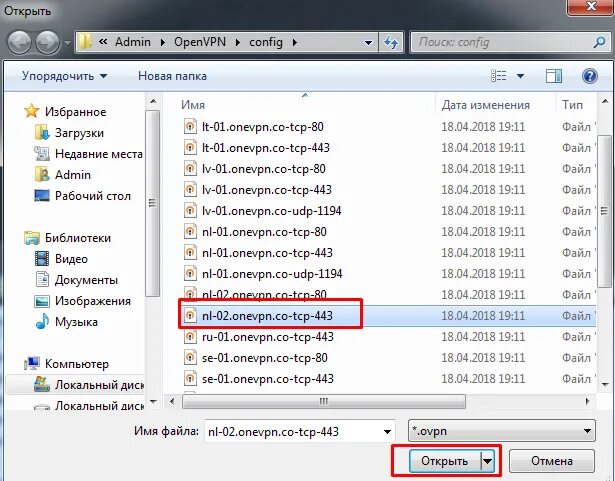Image resolution: width=615 pixels, height=481 pixels.
Task: Click icon of lt-01.onevpn.co-tcp-80 file
Action: [190, 126]
